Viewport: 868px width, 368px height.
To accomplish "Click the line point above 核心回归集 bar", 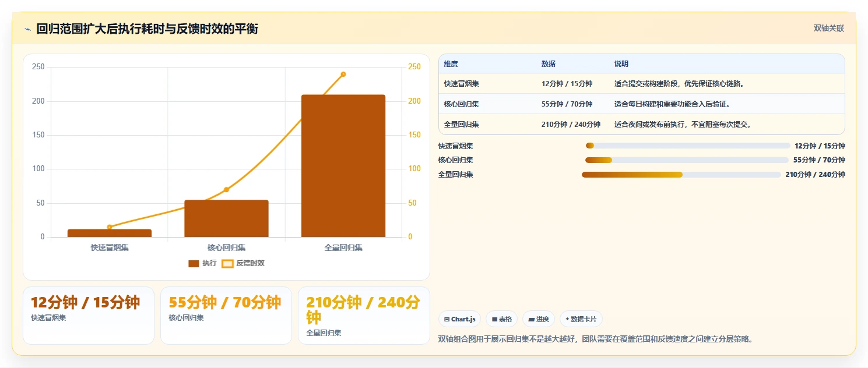I will pos(226,190).
